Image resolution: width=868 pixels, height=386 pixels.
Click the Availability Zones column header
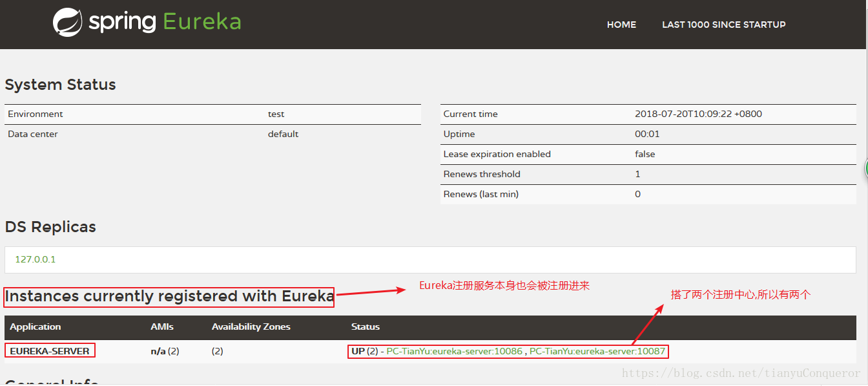(x=251, y=327)
